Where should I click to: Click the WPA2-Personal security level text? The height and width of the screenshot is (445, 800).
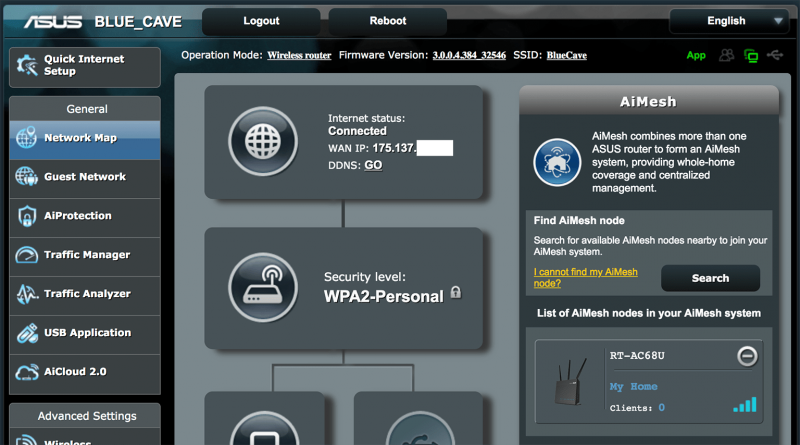point(384,296)
